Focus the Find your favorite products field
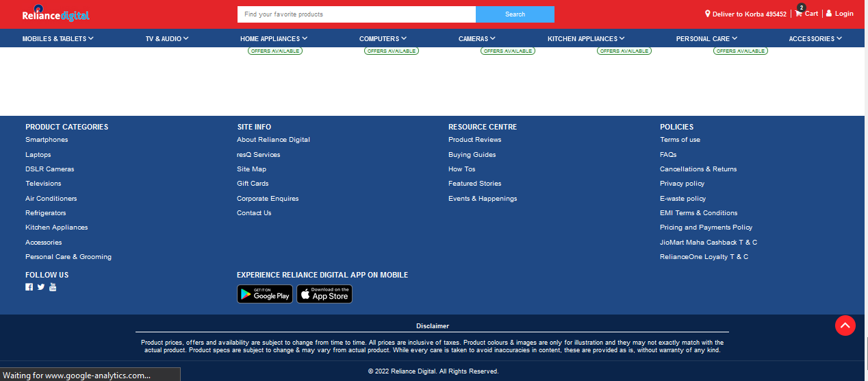The width and height of the screenshot is (868, 381). coord(357,14)
